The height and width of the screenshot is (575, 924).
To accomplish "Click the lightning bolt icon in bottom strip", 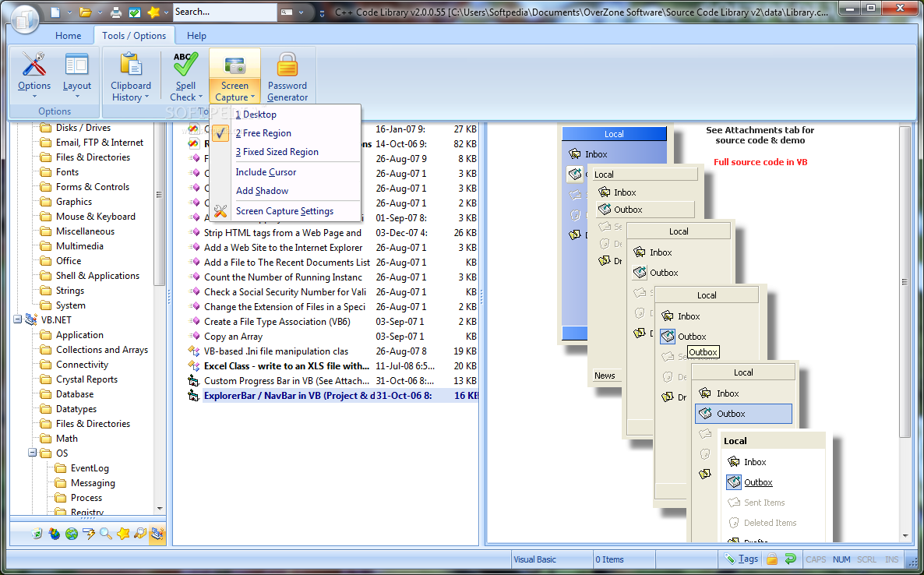I will 88,534.
